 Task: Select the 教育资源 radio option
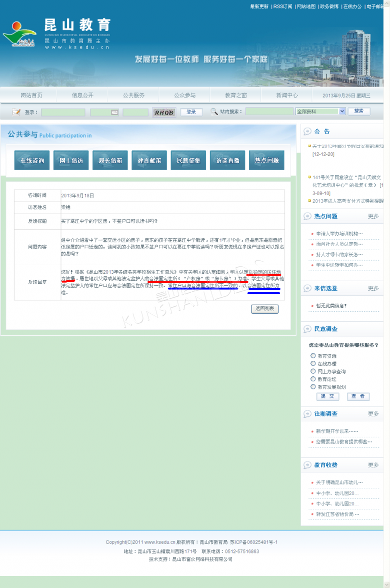click(313, 356)
